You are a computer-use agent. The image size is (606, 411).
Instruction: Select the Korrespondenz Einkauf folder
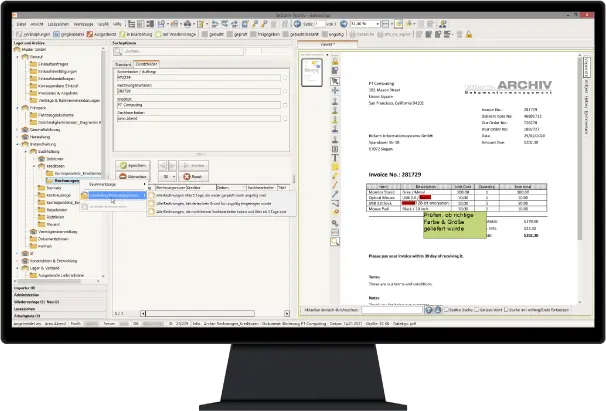click(54, 86)
